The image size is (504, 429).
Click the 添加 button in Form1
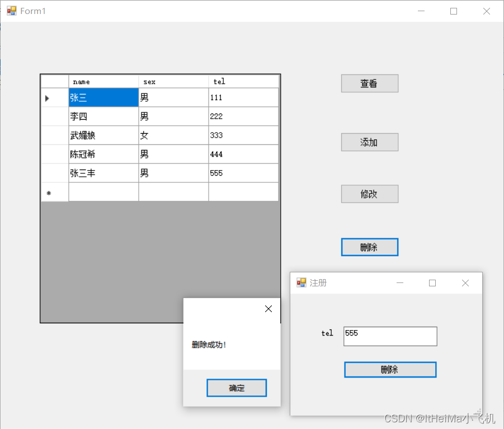(370, 142)
